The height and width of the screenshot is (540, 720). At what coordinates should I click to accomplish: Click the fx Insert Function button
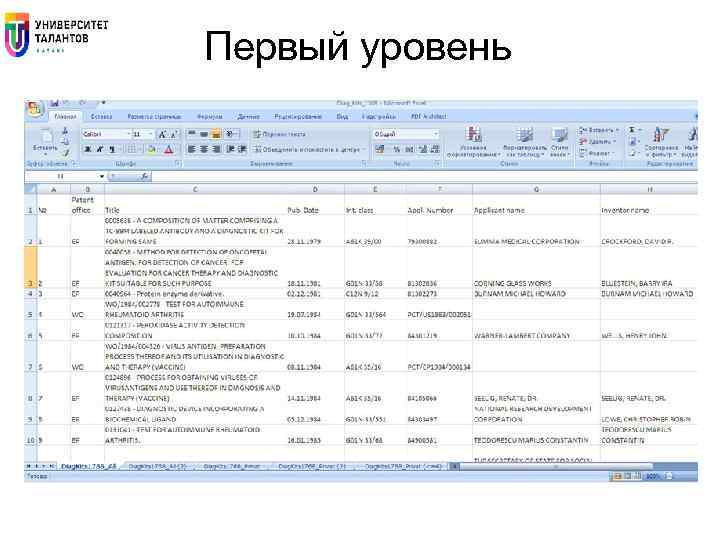(x=144, y=176)
